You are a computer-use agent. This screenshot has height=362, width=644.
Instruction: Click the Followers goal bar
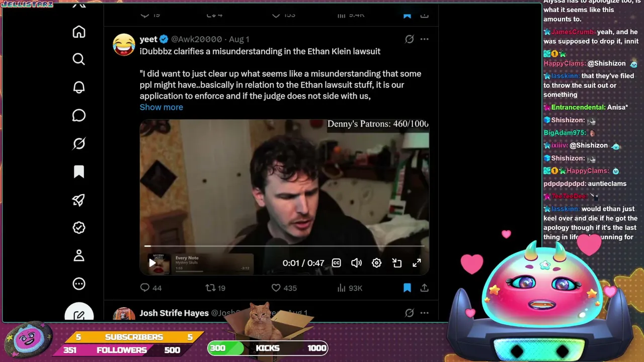click(x=122, y=350)
